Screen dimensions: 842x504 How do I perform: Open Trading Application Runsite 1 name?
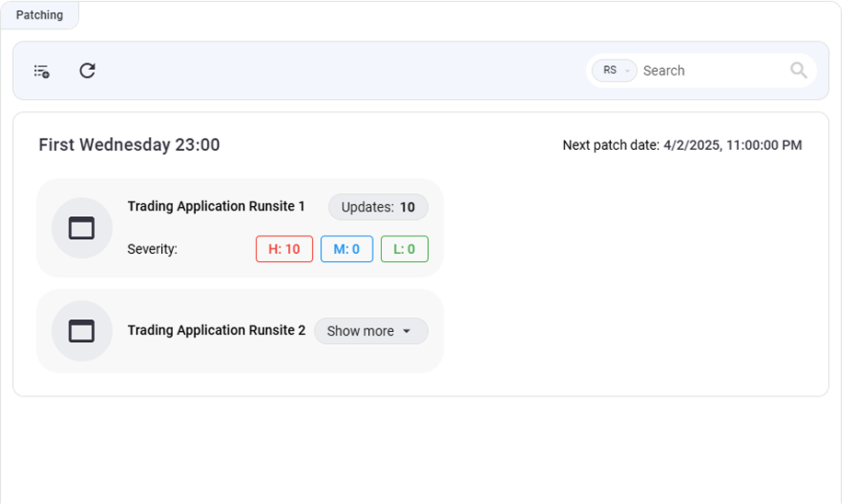click(x=216, y=207)
